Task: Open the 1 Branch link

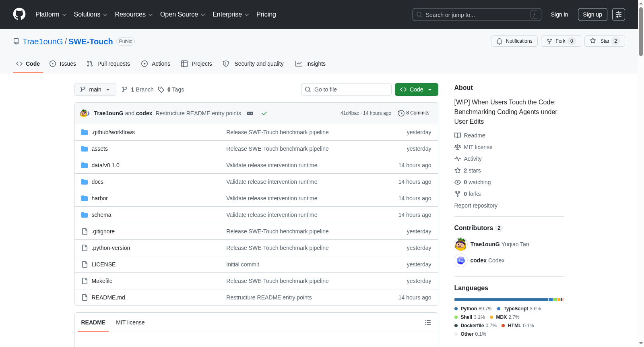Action: [x=138, y=89]
